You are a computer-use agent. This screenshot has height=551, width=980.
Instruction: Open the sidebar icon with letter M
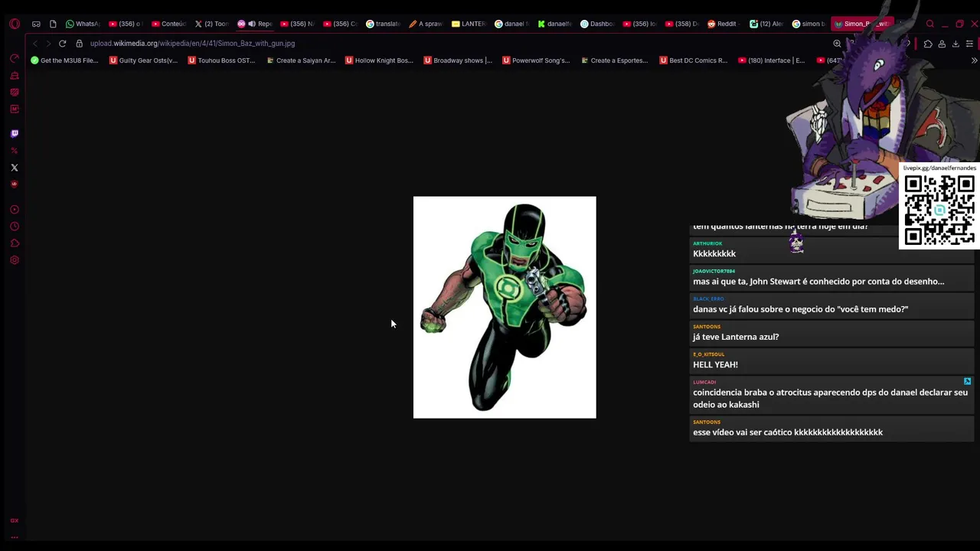coord(15,109)
